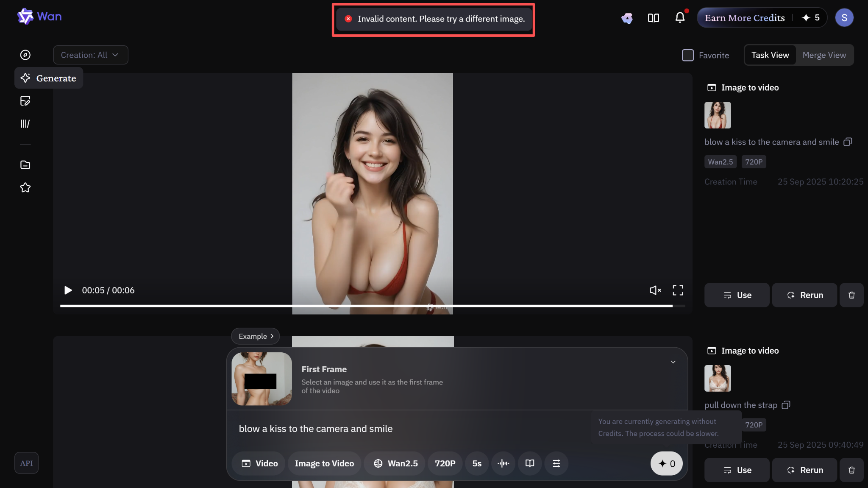The image size is (868, 488).
Task: Open the library icon in sidebar
Action: pos(25,124)
